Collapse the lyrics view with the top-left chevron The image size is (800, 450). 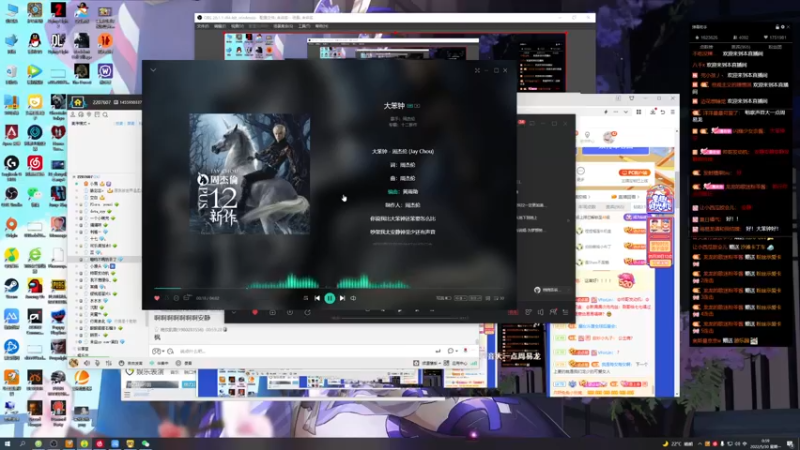tap(153, 70)
